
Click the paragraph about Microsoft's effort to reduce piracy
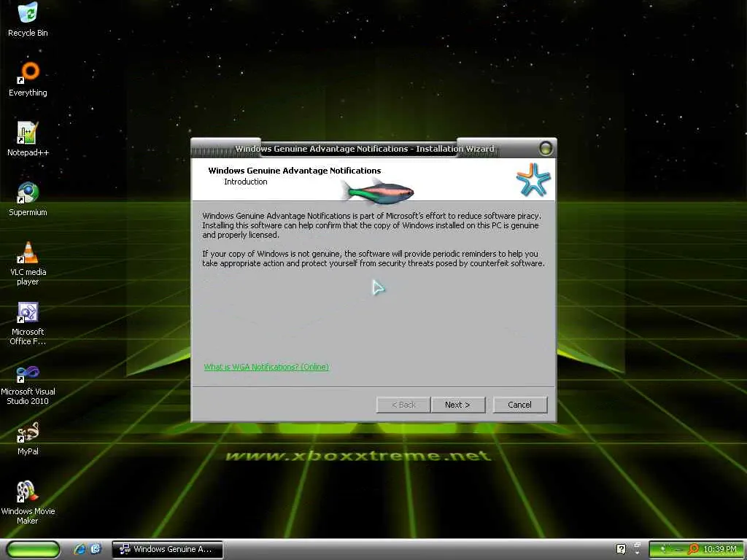pyautogui.click(x=371, y=225)
